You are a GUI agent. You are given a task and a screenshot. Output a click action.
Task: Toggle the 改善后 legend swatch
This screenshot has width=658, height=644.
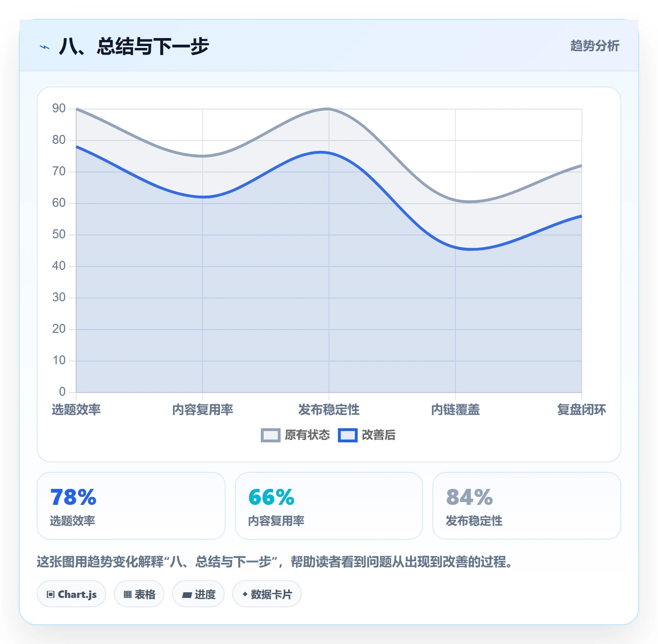347,435
